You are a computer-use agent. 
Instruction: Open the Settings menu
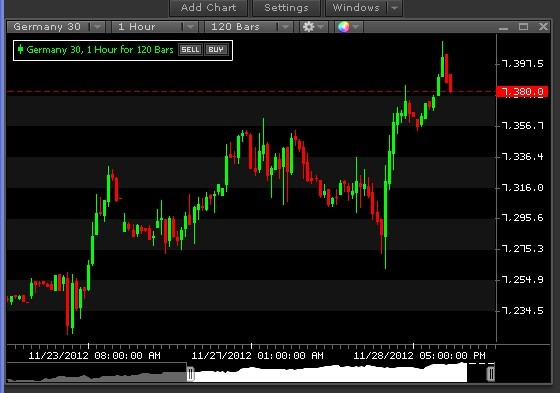[x=286, y=8]
